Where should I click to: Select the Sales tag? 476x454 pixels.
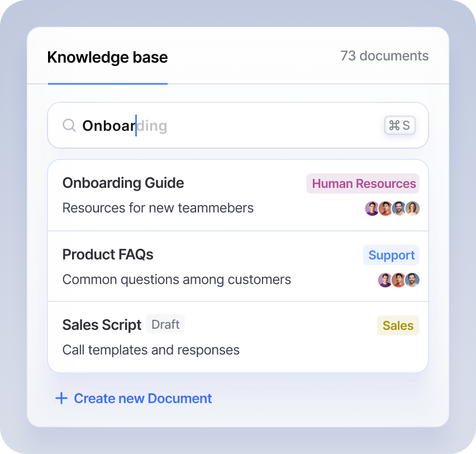[x=398, y=325]
